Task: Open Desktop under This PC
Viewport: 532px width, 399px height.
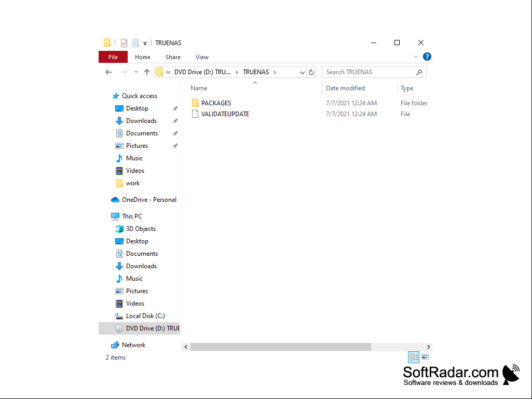Action: point(137,241)
